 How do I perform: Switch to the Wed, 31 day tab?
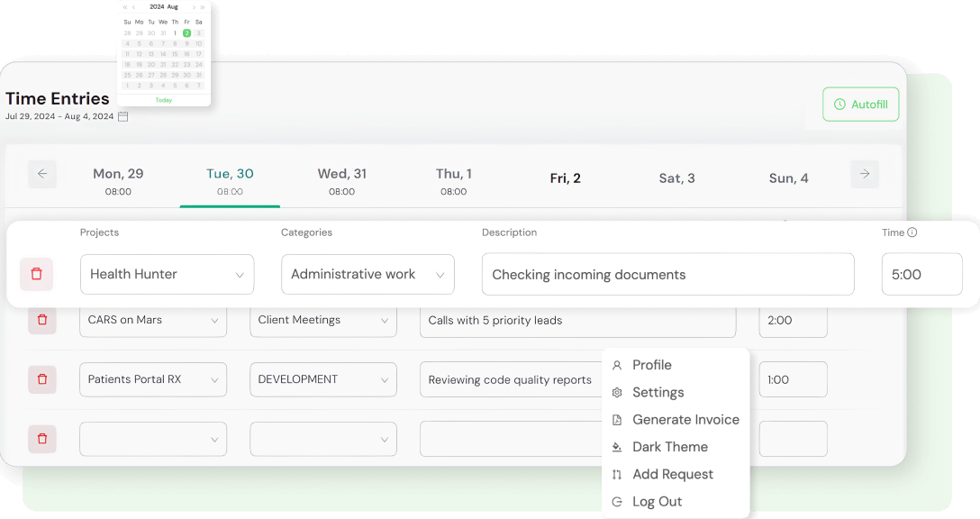point(342,180)
